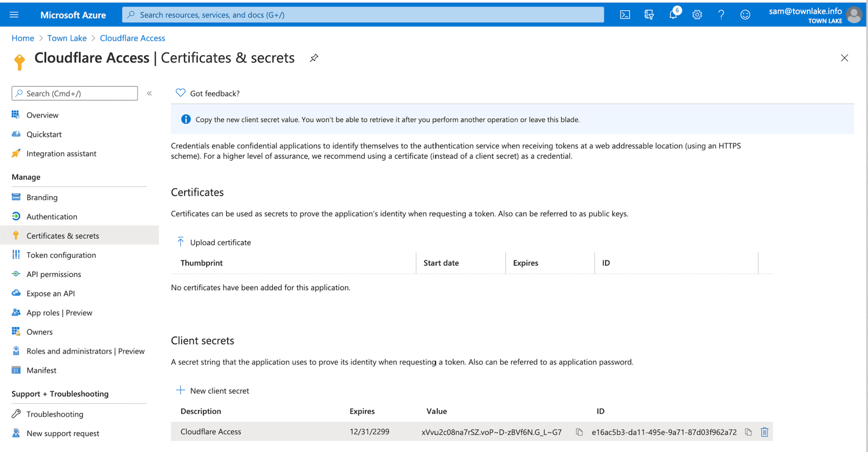Open Branding under Manage

(42, 197)
